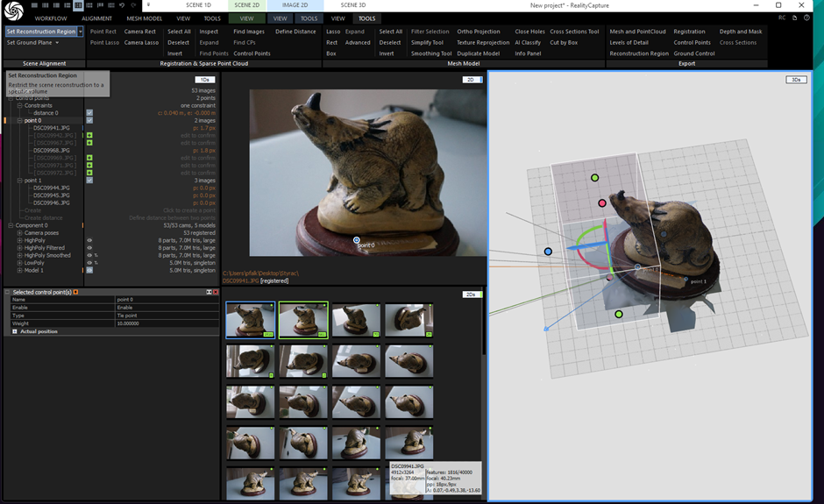Toggle the checkbox for distance 0 constraint
Viewport: 824px width, 504px height.
[89, 113]
